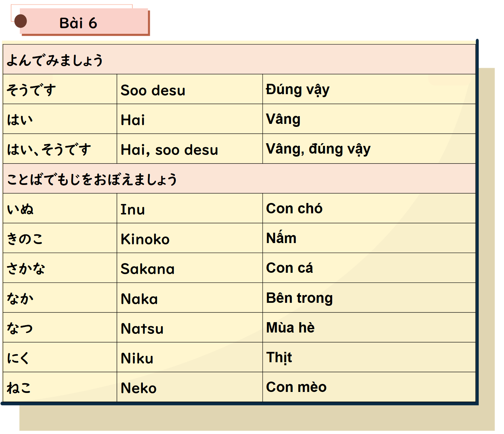The image size is (504, 434).
Task: Select the Bên trong translation
Action: (x=299, y=298)
